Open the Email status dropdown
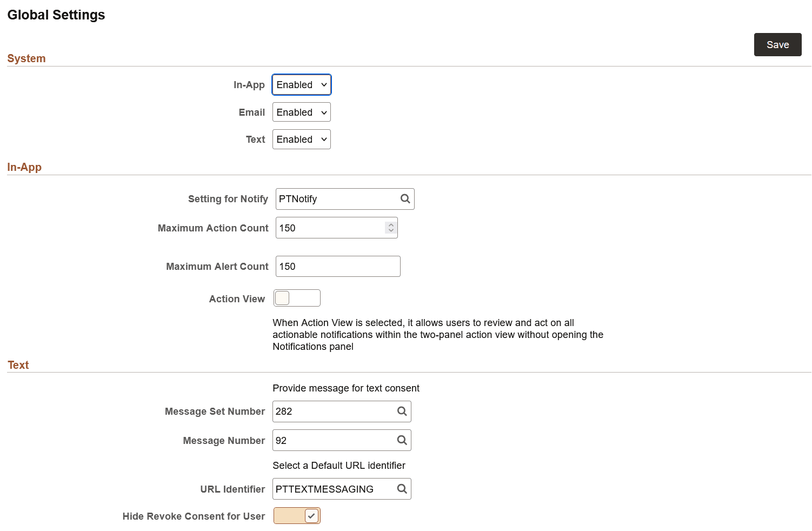Image resolution: width=812 pixels, height=531 pixels. pyautogui.click(x=301, y=112)
